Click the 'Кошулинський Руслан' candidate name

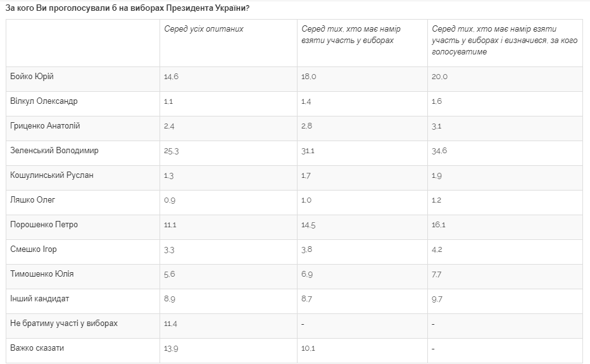coord(52,175)
